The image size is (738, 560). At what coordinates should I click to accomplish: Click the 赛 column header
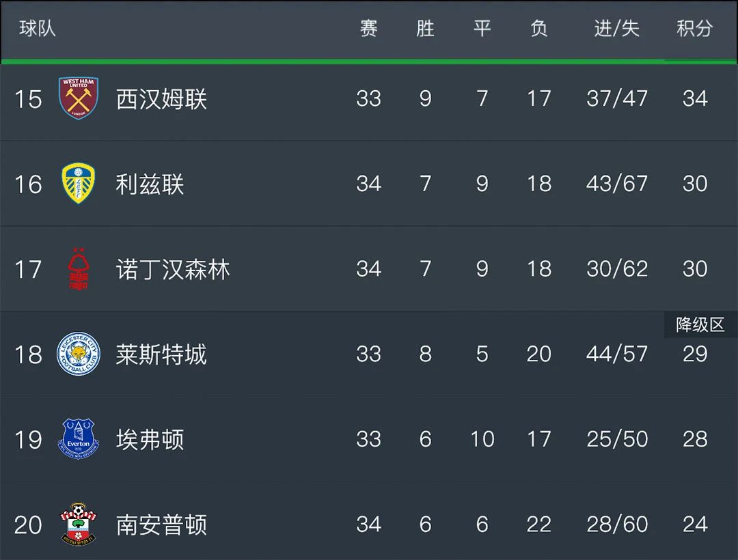[368, 29]
